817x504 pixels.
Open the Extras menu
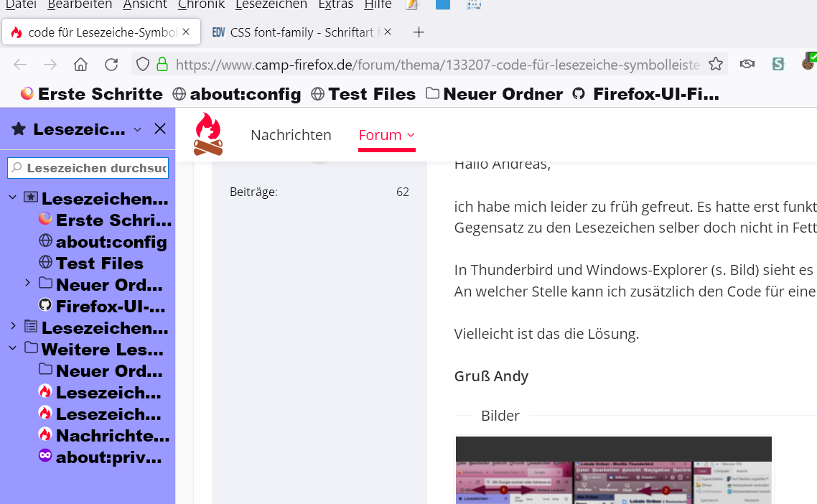pyautogui.click(x=335, y=5)
